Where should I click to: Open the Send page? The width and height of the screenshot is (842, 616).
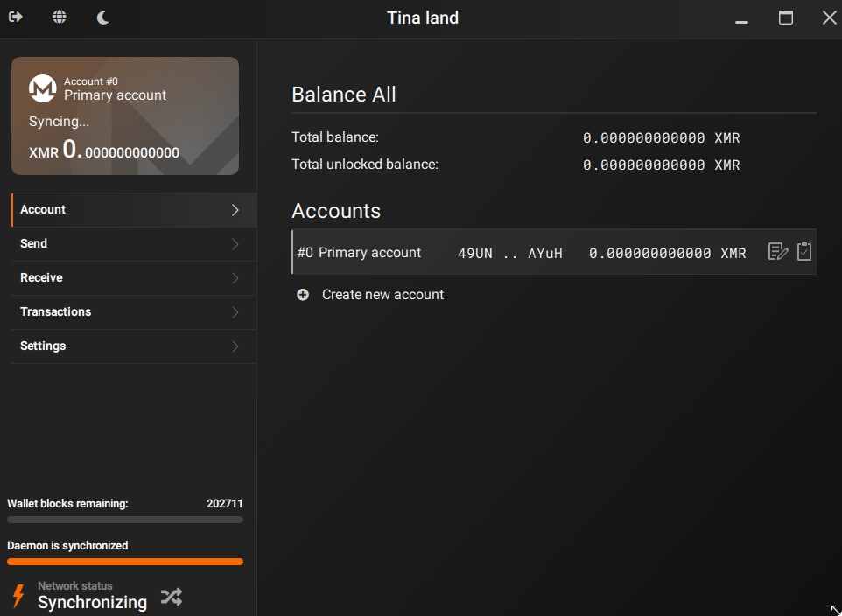133,244
